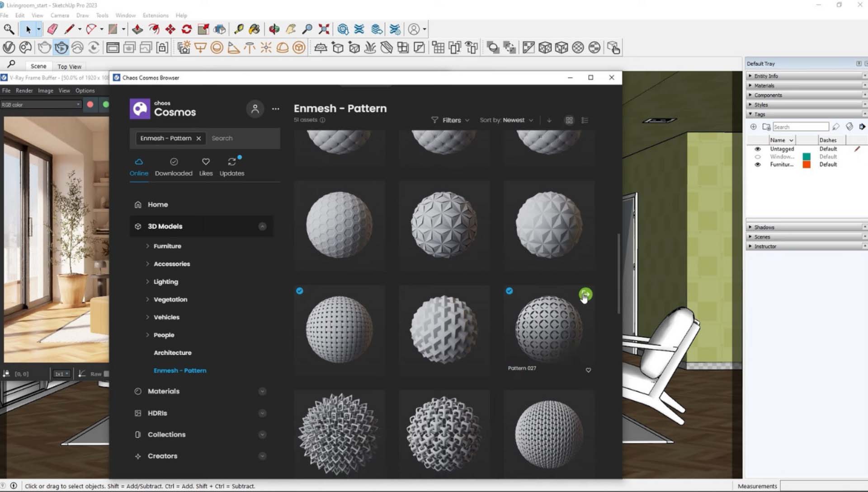Toggle visibility of the Untagged tag
Viewport: 868px width, 492px height.
tap(758, 149)
